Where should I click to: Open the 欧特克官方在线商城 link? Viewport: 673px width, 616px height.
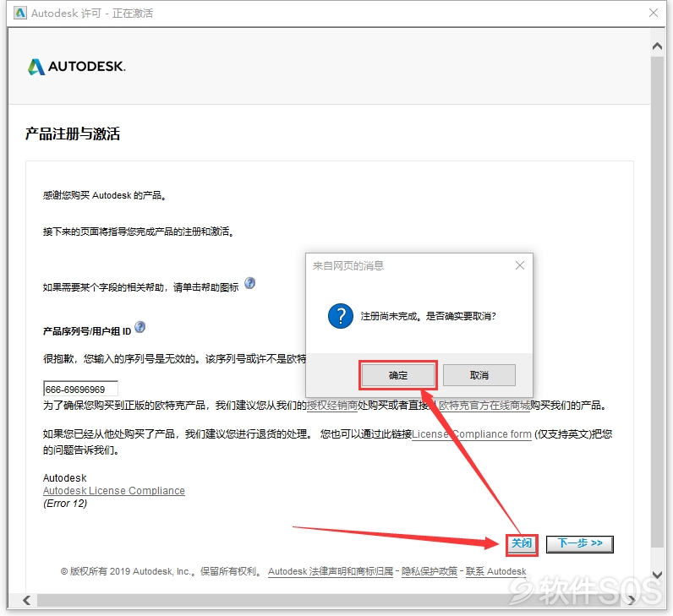[x=484, y=406]
